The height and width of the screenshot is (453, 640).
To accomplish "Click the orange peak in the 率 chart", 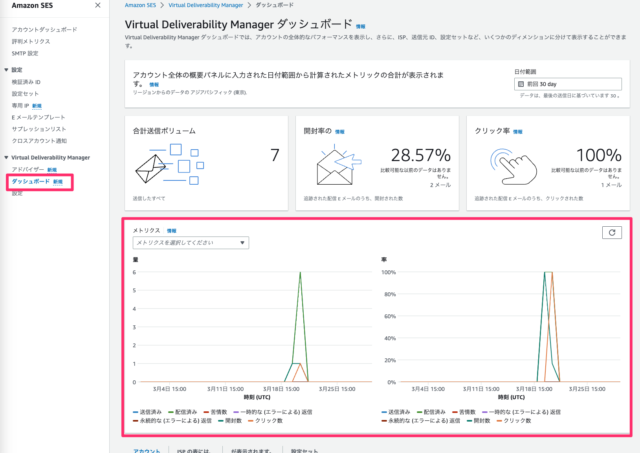I will coord(552,273).
